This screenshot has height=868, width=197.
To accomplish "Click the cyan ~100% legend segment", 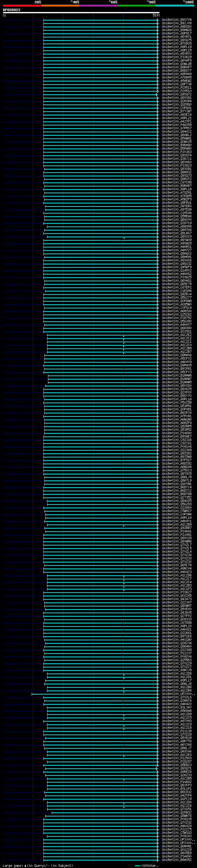I will pos(175,6).
